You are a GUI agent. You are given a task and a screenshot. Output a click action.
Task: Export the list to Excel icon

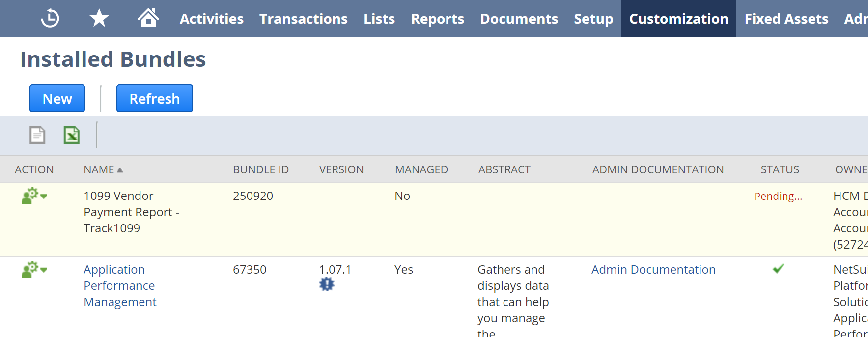72,135
